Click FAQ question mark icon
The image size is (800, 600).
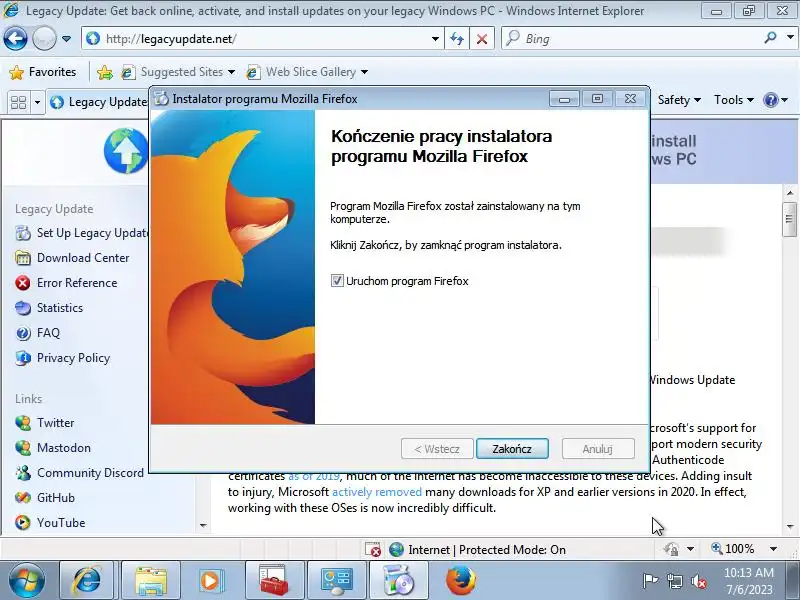pyautogui.click(x=22, y=333)
